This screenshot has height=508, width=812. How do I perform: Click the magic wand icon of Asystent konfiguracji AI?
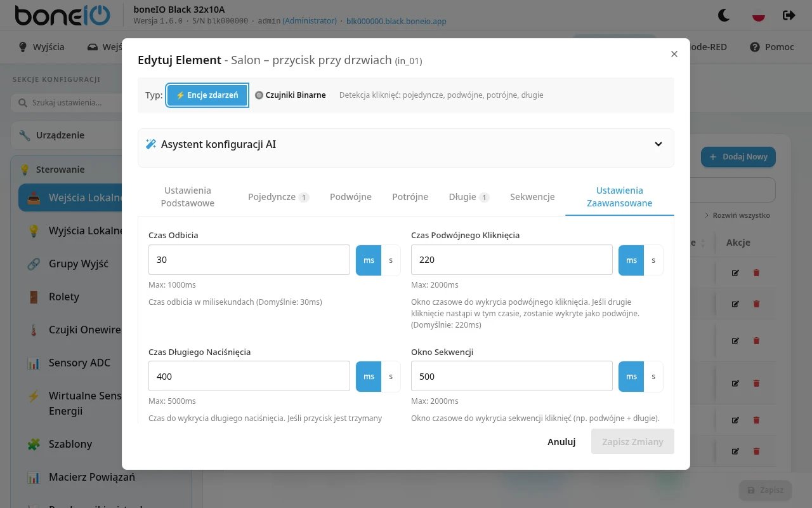pyautogui.click(x=151, y=144)
